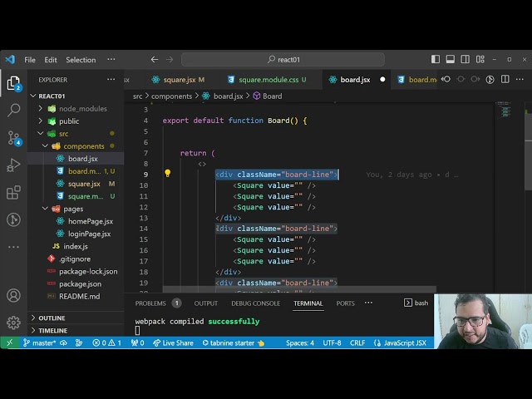Open the Explorer more actions ellipsis
This screenshot has width=532, height=399.
click(111, 80)
